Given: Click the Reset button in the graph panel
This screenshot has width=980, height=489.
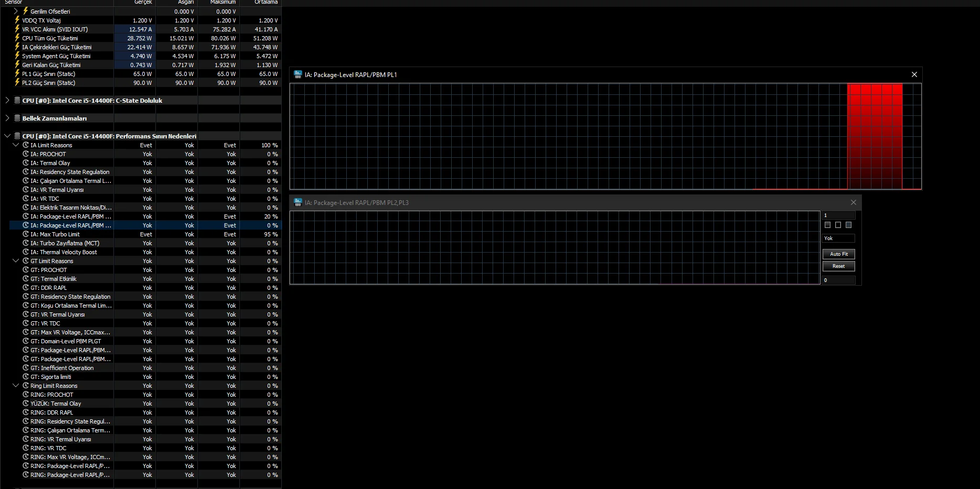Looking at the screenshot, I should coord(839,266).
